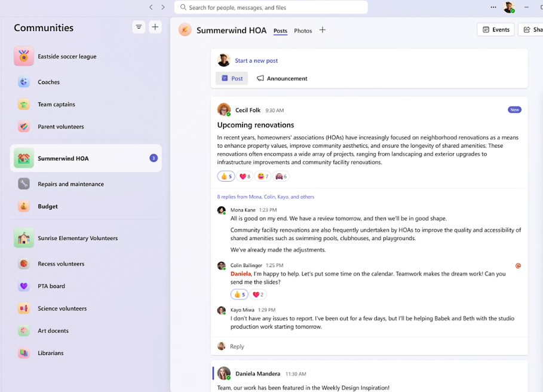This screenshot has width=543, height=392.
Task: Go back with the left arrow
Action: [151, 7]
